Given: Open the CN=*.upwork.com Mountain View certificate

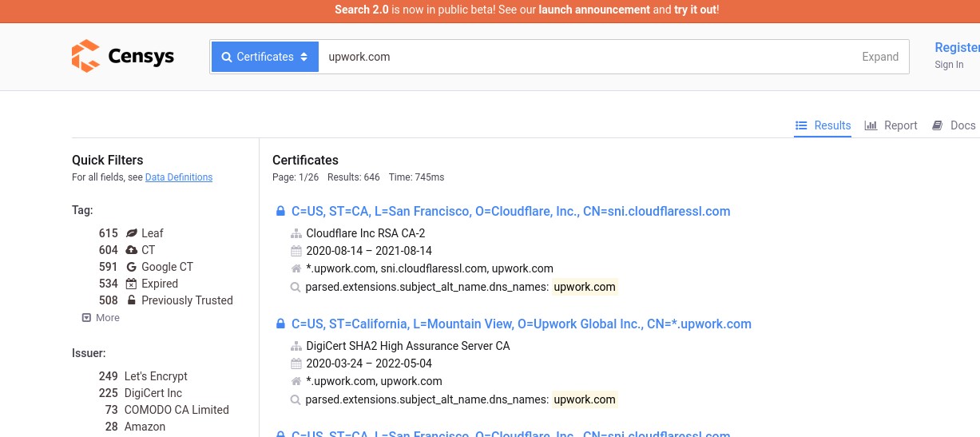Looking at the screenshot, I should (522, 324).
